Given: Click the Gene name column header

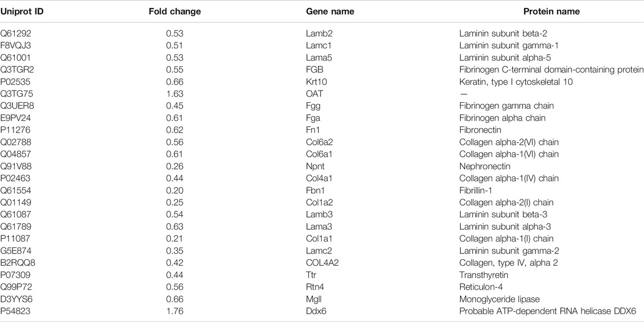Looking at the screenshot, I should (x=330, y=11).
